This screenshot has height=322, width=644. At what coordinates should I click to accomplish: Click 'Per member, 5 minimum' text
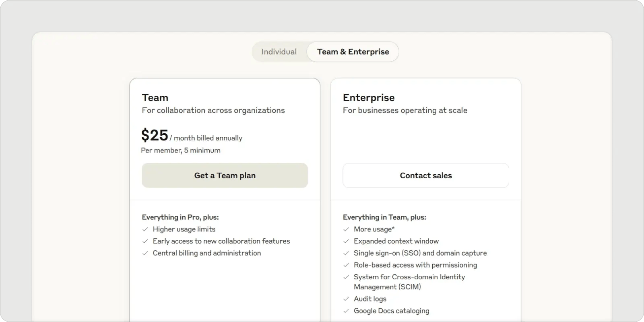[x=181, y=151]
